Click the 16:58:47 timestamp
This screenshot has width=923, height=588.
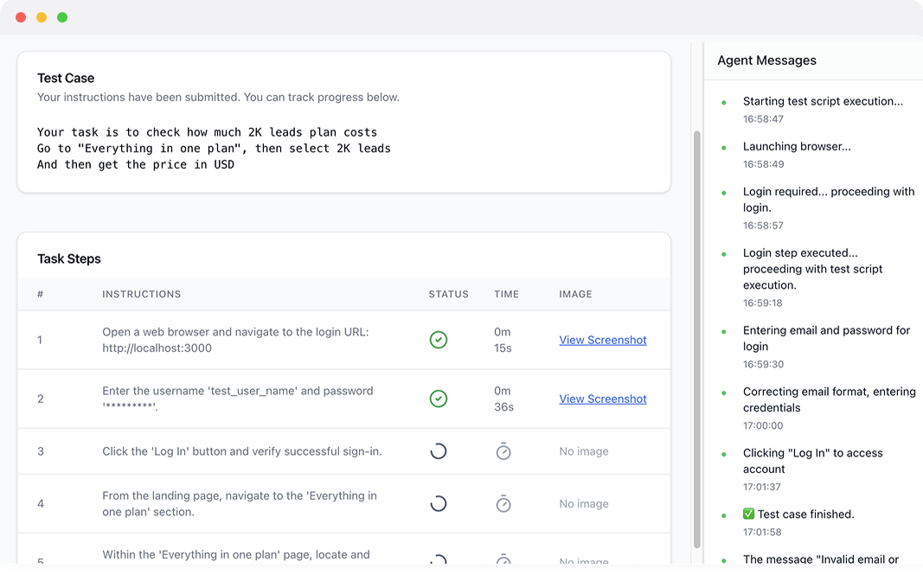pos(763,118)
